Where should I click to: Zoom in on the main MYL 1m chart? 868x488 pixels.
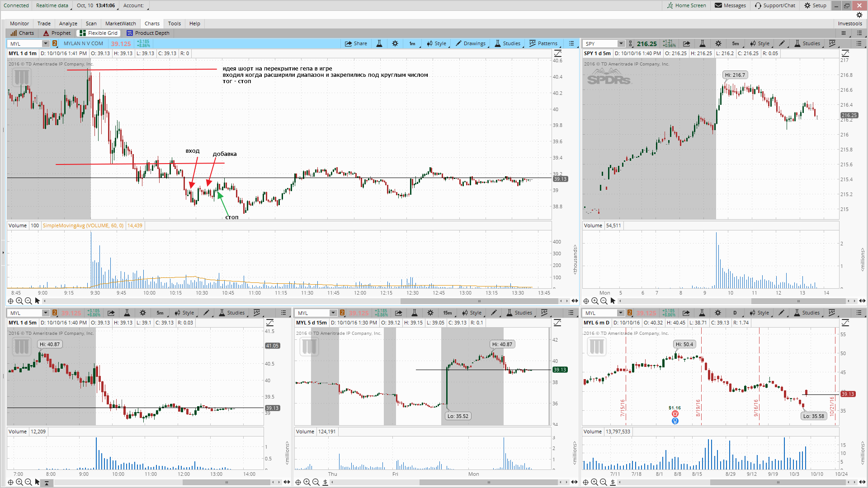tap(19, 301)
